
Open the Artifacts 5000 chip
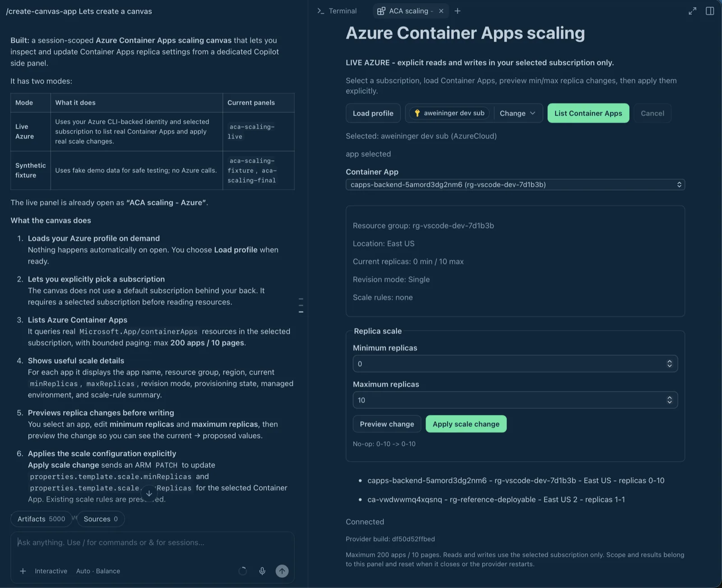pos(41,519)
